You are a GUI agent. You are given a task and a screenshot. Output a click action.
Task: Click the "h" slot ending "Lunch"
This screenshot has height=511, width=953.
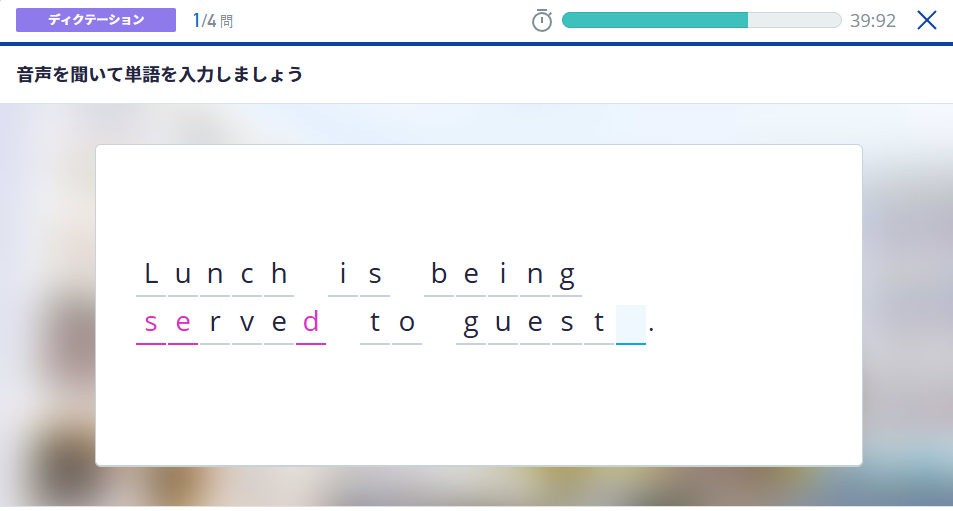click(x=279, y=275)
